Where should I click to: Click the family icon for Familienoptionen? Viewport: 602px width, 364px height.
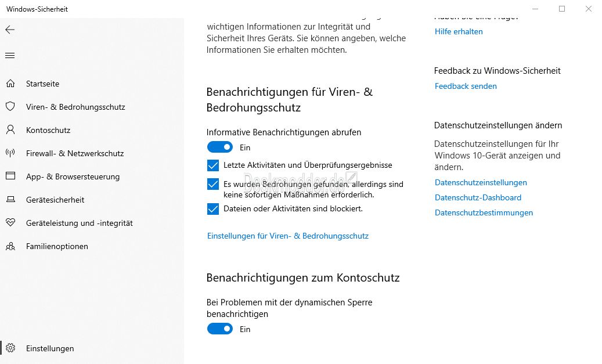(10, 246)
